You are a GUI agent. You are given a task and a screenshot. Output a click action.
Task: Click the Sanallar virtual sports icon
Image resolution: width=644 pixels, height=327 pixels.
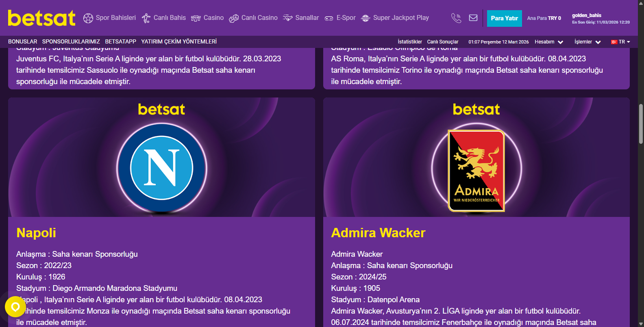tap(288, 18)
